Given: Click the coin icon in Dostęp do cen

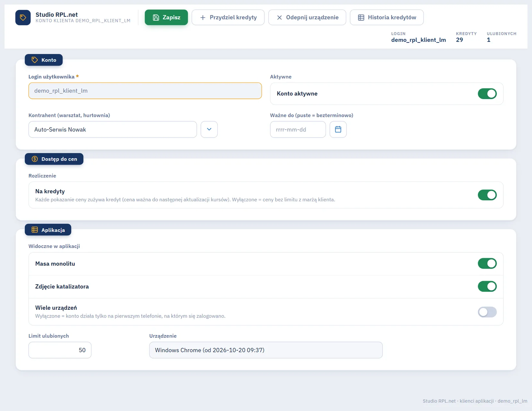Looking at the screenshot, I should point(34,159).
